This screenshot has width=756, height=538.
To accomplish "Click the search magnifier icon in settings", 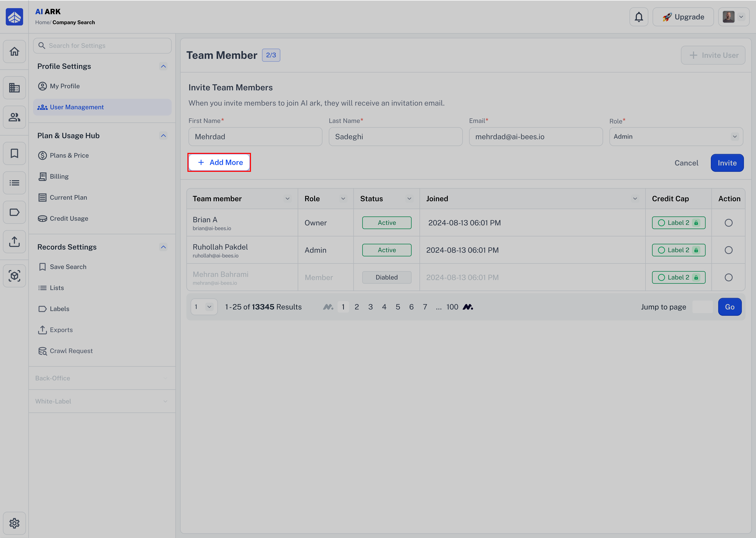I will click(42, 46).
